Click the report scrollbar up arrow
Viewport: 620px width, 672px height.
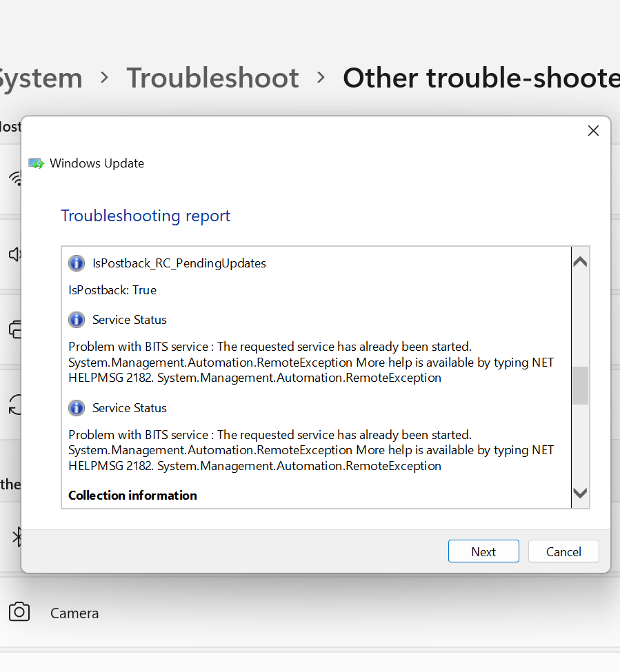580,261
